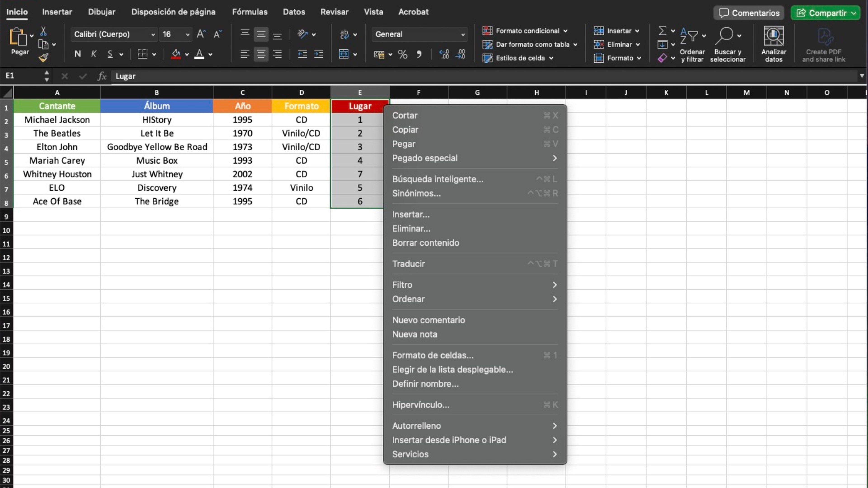The image size is (868, 488).
Task: Select cell containing Whitney Houston
Action: pos(57,174)
